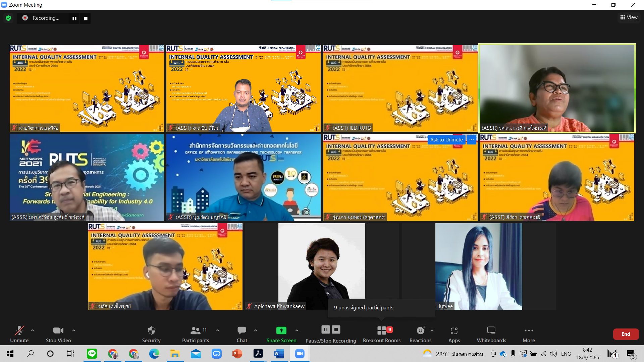Open Windows taskbar search
Viewport: 644px width, 362px height.
[x=30, y=354]
